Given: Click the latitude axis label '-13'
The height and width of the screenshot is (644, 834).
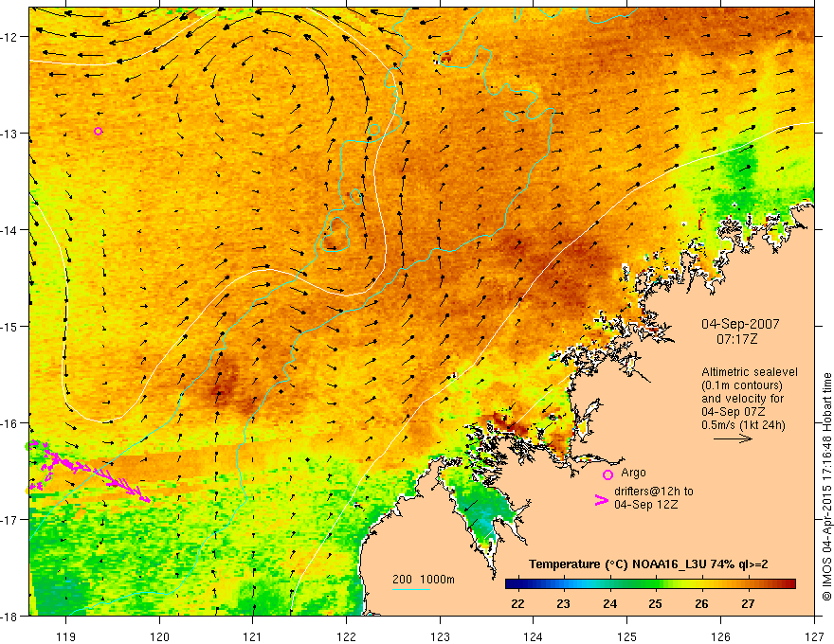Looking at the screenshot, I should tap(9, 134).
